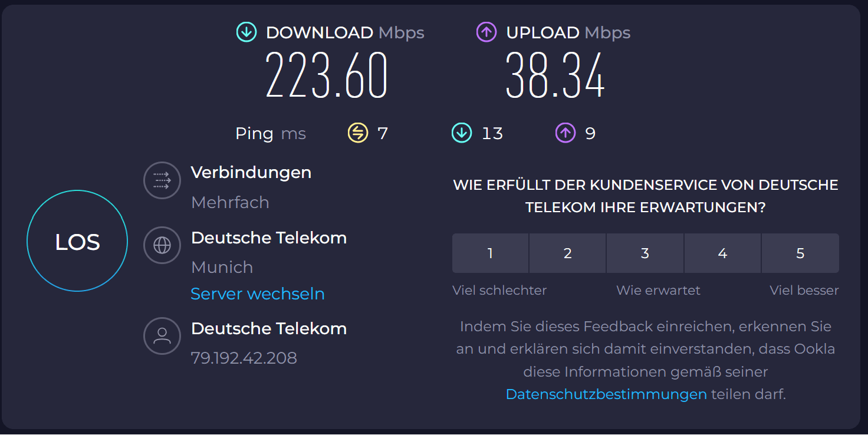Click the Verbindungen connections icon

coord(162,180)
